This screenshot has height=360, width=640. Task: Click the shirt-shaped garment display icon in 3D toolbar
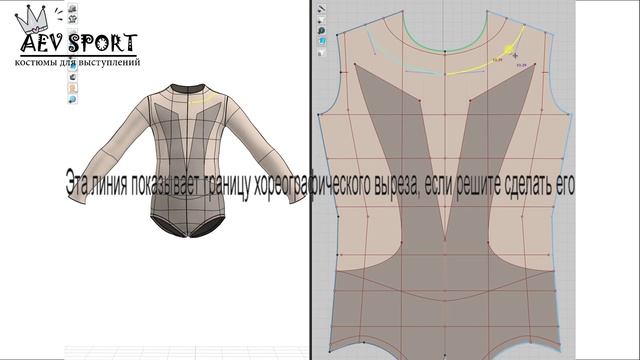(x=72, y=19)
